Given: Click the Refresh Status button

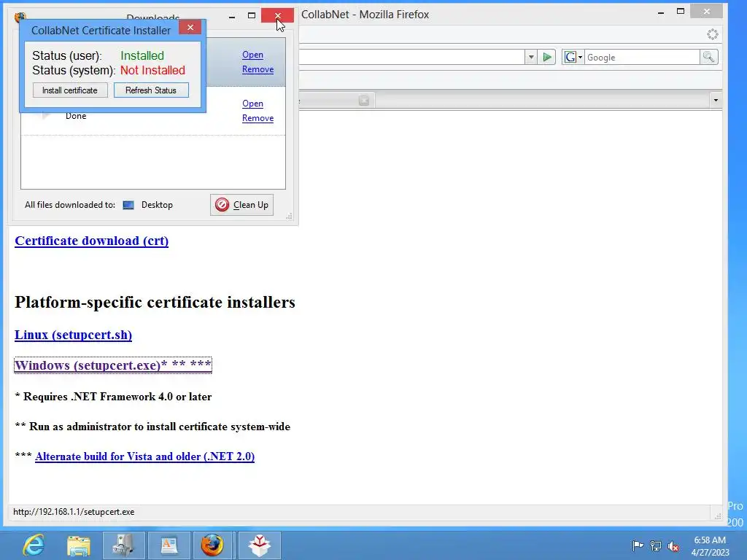Looking at the screenshot, I should (x=151, y=90).
